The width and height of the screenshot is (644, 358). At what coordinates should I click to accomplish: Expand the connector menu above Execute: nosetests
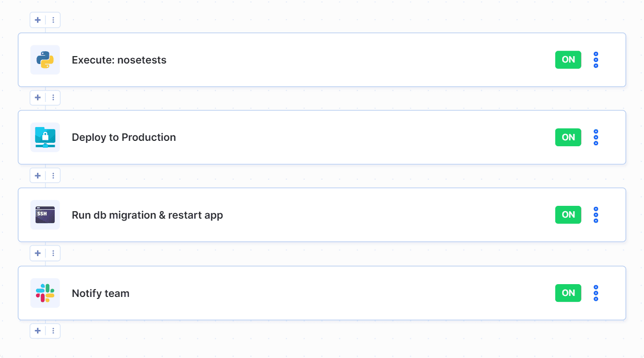(53, 20)
